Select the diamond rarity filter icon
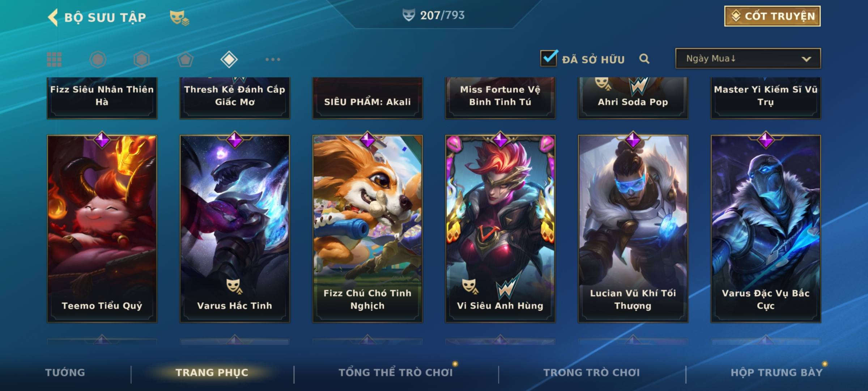This screenshot has width=868, height=391. pyautogui.click(x=229, y=59)
